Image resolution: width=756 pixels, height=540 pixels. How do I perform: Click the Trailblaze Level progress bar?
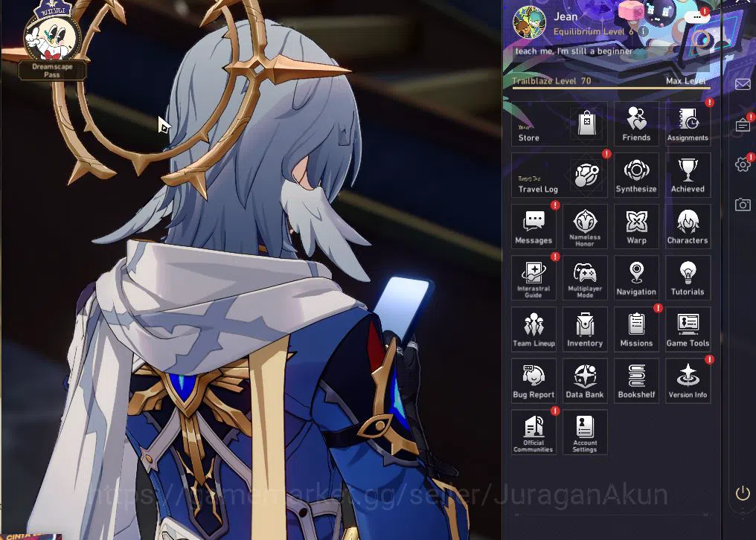point(611,89)
